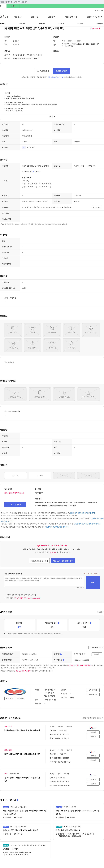Open the 지도 보기 dropdown for workplace
This screenshot has width=104, height=868.
coord(97,207)
